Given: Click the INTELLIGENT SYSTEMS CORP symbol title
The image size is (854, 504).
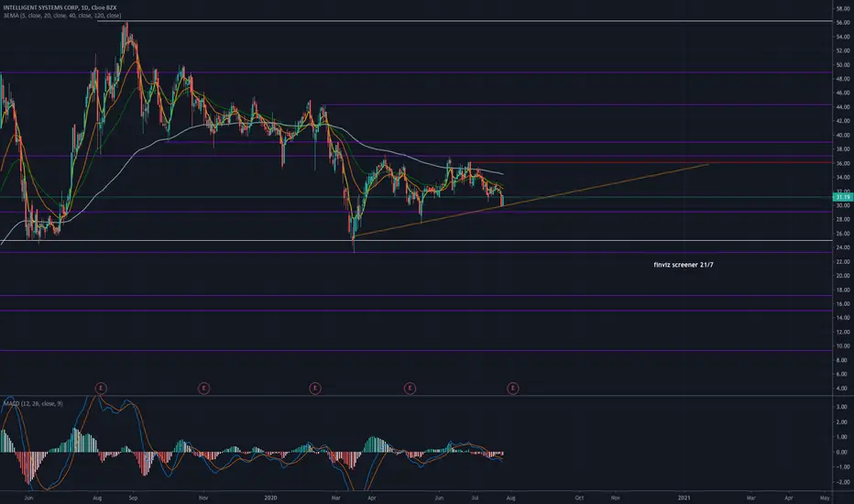Looking at the screenshot, I should point(60,7).
